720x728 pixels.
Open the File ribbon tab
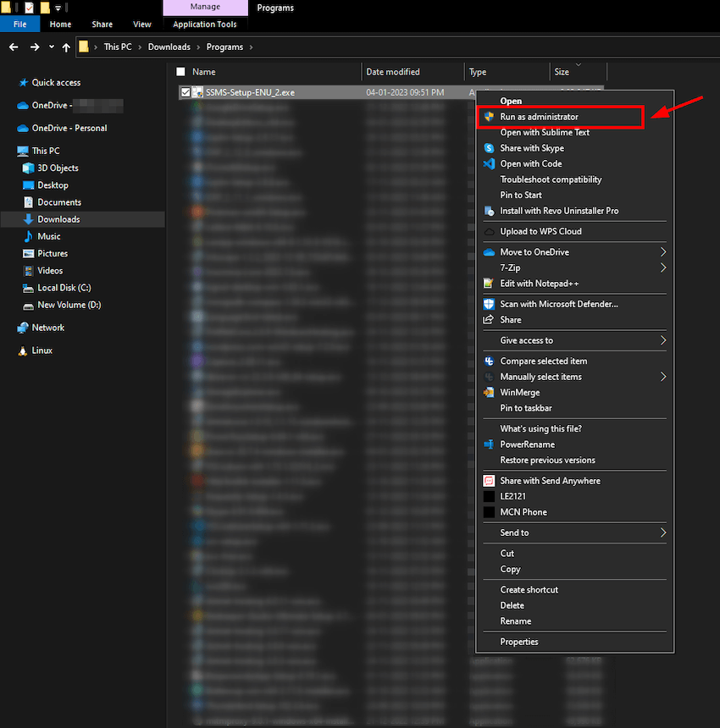(20, 25)
